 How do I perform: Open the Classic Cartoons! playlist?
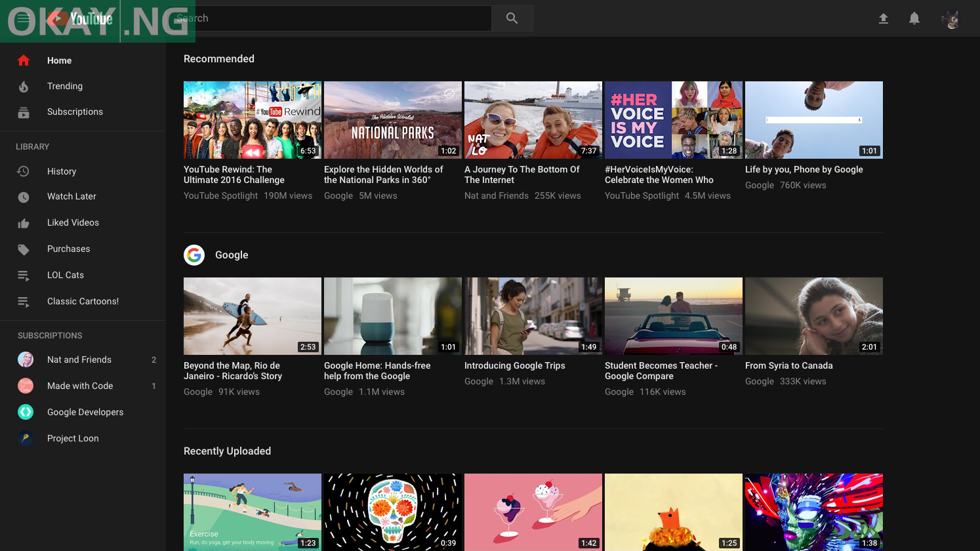tap(83, 301)
